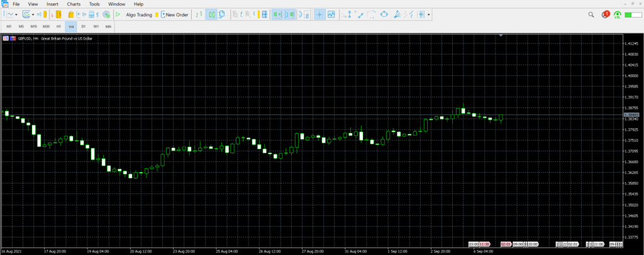Open the Window menu
This screenshot has width=644, height=255.
117,4
